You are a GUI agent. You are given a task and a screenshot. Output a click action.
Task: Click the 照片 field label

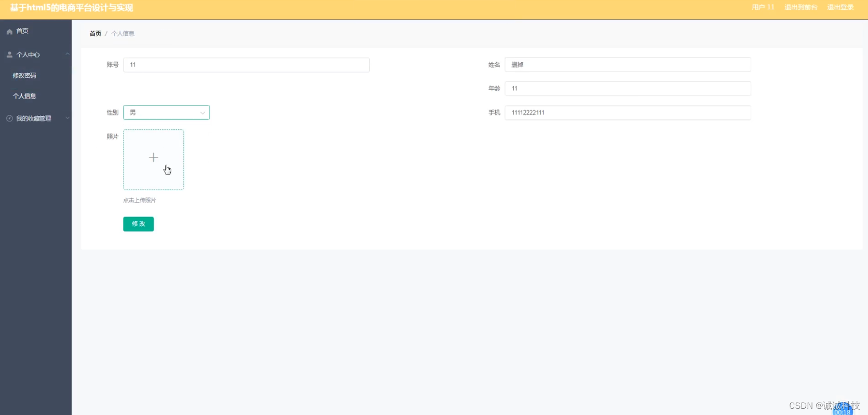113,137
